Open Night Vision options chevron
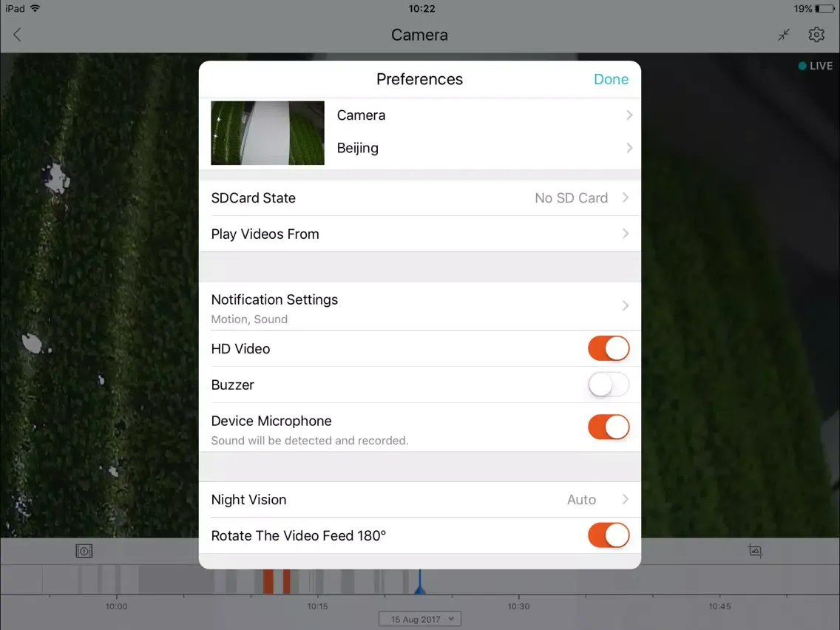 (625, 499)
